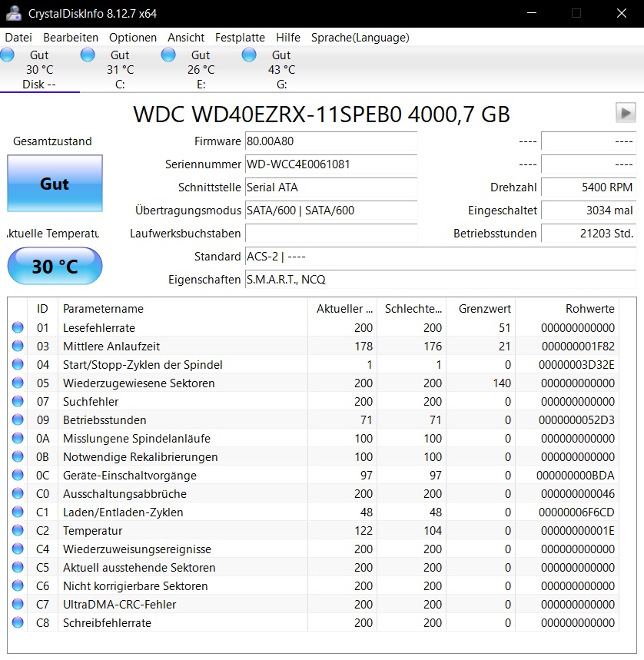Open the Ansicht menu

pos(186,38)
